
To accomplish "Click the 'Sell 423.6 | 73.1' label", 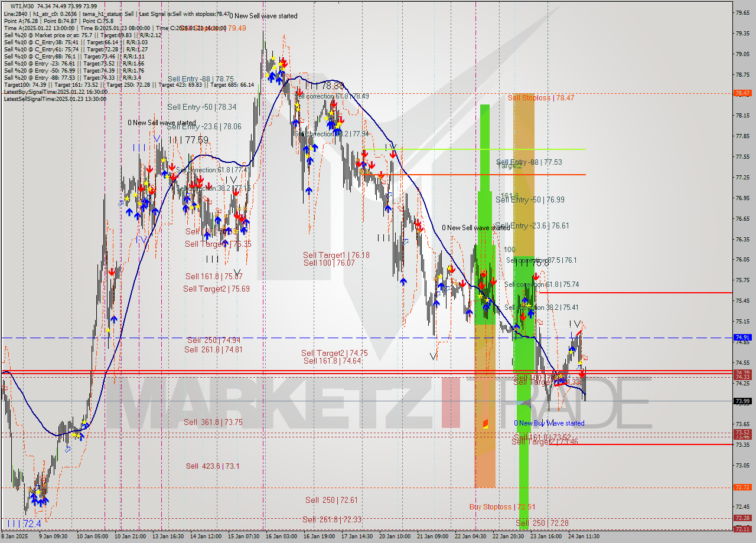I will click(x=213, y=466).
